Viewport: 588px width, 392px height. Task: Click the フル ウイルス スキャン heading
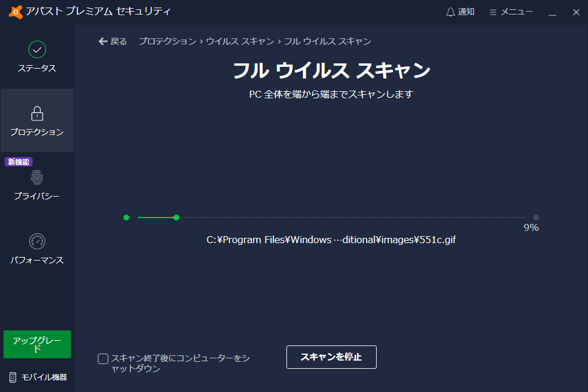[x=332, y=70]
